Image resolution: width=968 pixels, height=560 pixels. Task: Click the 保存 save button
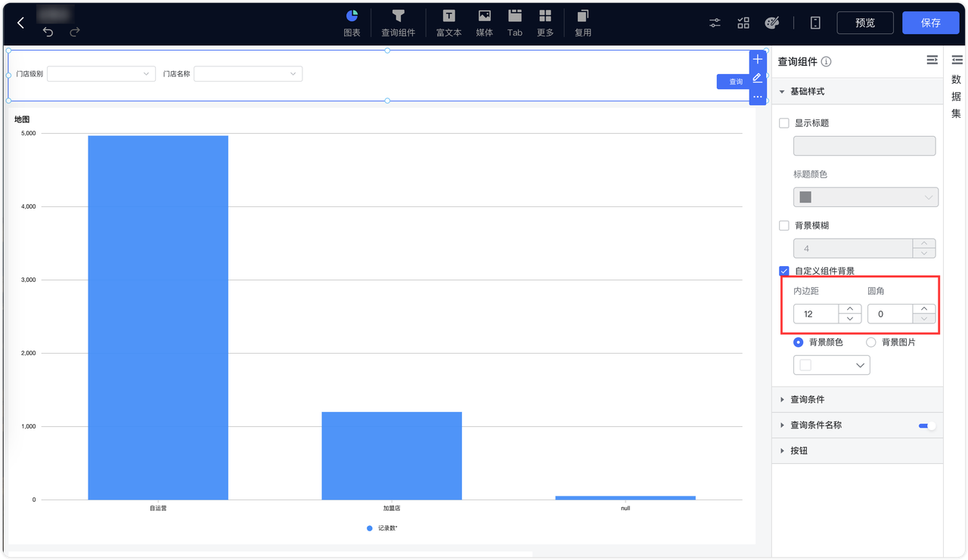click(x=930, y=23)
